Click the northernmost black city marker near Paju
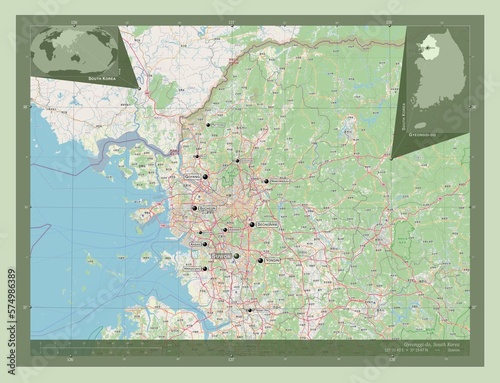Viewport: 500px width, 383px height. [x=208, y=125]
